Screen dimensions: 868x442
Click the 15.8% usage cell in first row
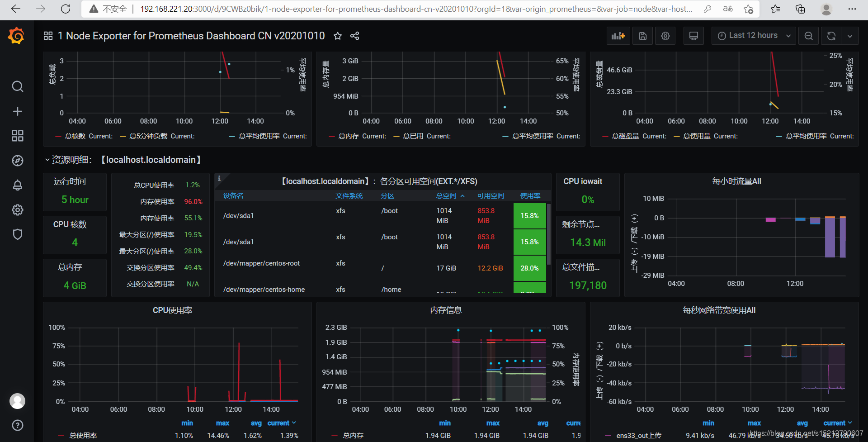tap(529, 216)
